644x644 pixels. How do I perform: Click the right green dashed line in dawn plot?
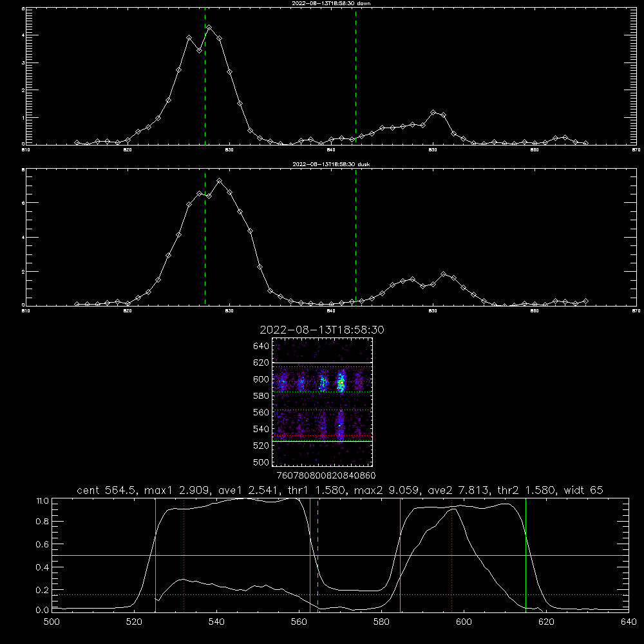point(355,78)
